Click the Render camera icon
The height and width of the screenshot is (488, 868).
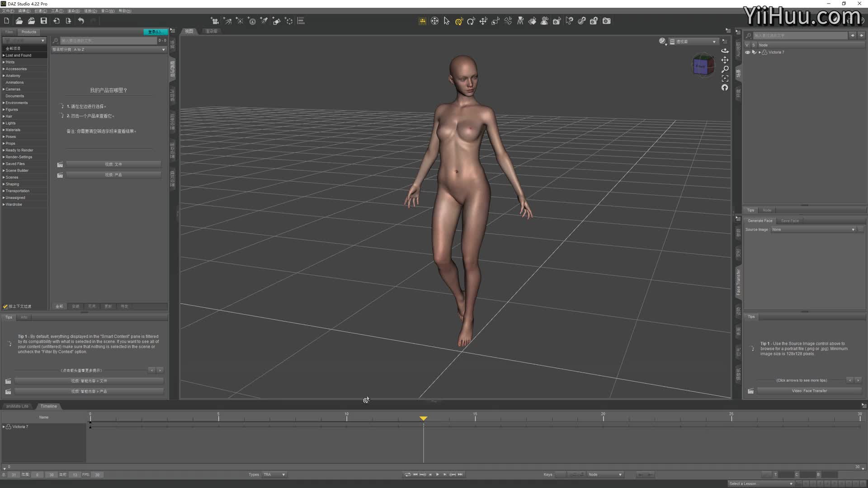[x=607, y=21]
